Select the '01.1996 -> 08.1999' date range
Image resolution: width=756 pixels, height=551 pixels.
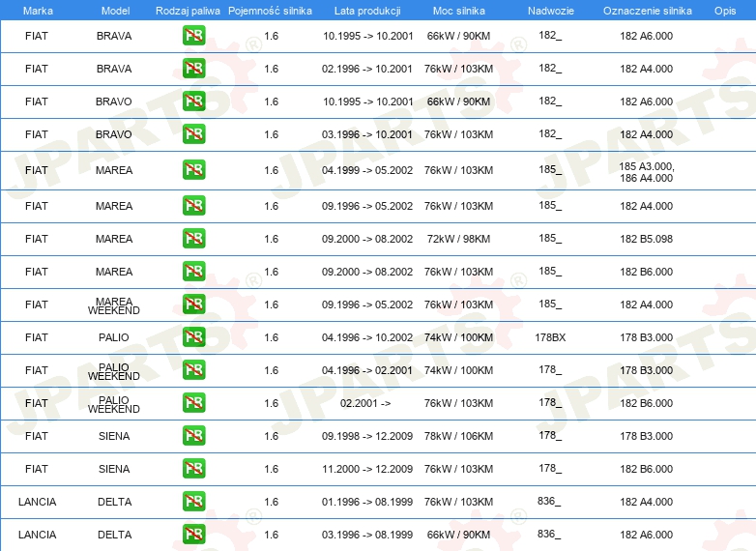point(367,502)
